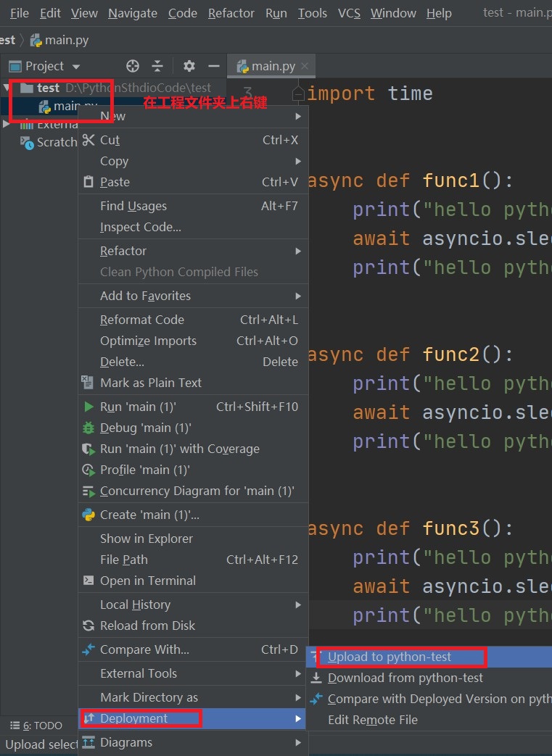Open the VCS menu
This screenshot has width=552, height=756.
[x=349, y=13]
